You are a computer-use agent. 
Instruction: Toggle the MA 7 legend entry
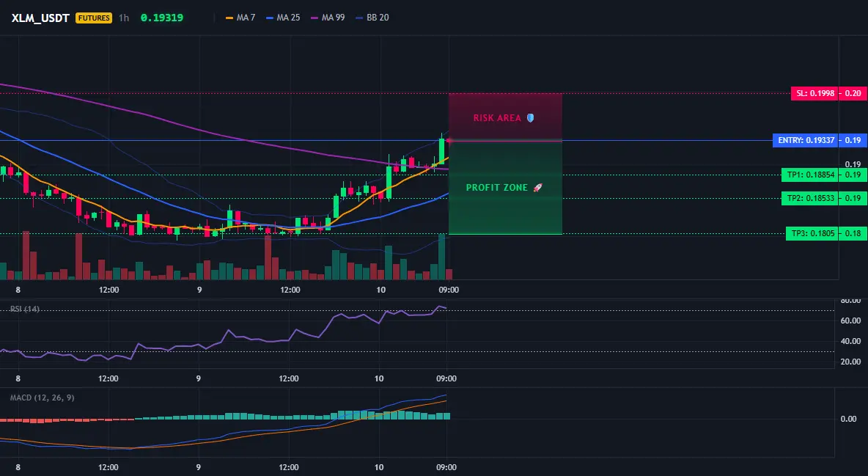[240, 18]
